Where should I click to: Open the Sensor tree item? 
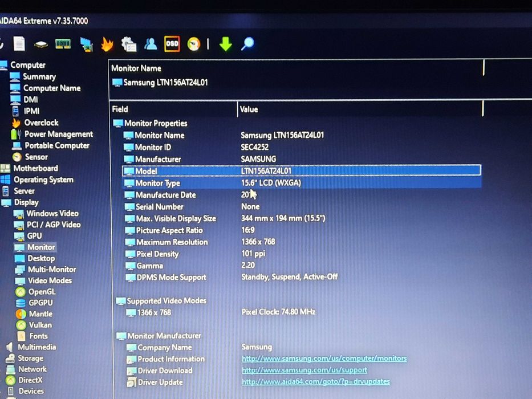tap(30, 157)
